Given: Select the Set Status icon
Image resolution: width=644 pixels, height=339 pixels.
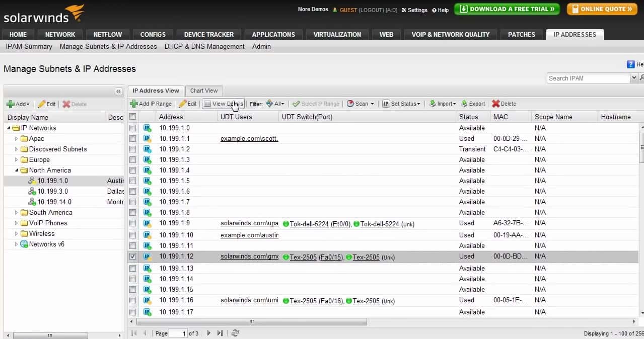Looking at the screenshot, I should tap(401, 104).
